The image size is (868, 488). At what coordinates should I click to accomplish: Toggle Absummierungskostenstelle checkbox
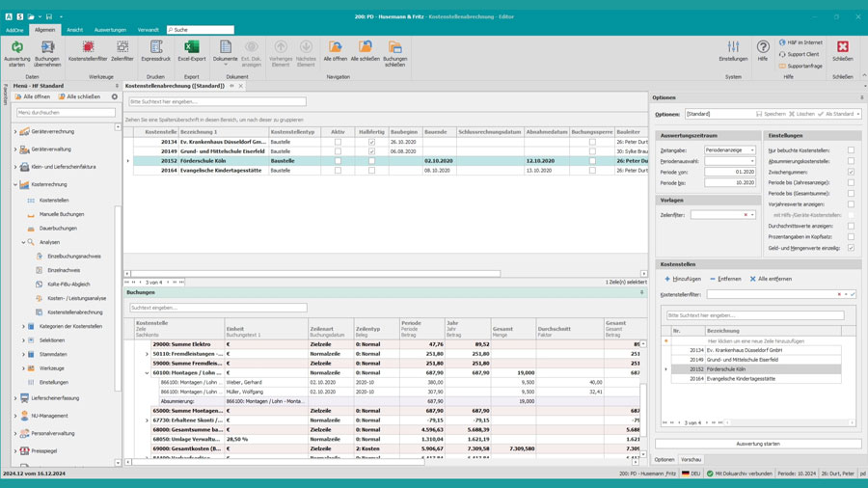pos(851,161)
